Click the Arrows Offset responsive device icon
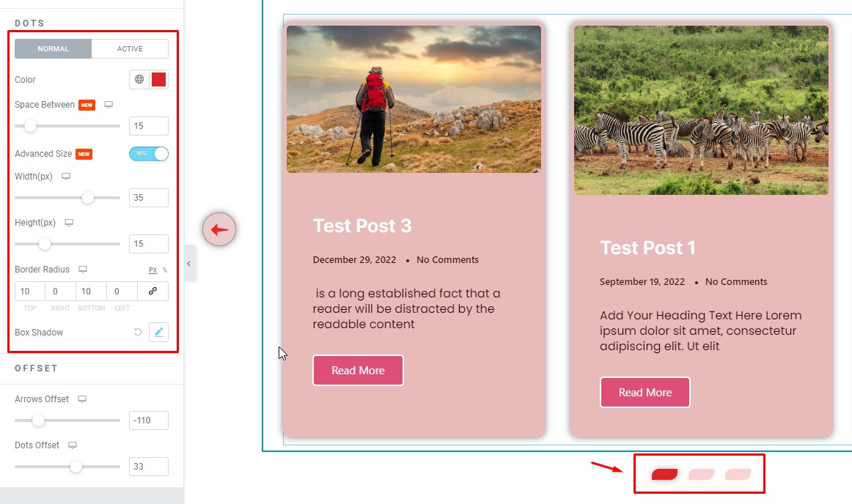Viewport: 852px width, 504px height. pyautogui.click(x=82, y=399)
